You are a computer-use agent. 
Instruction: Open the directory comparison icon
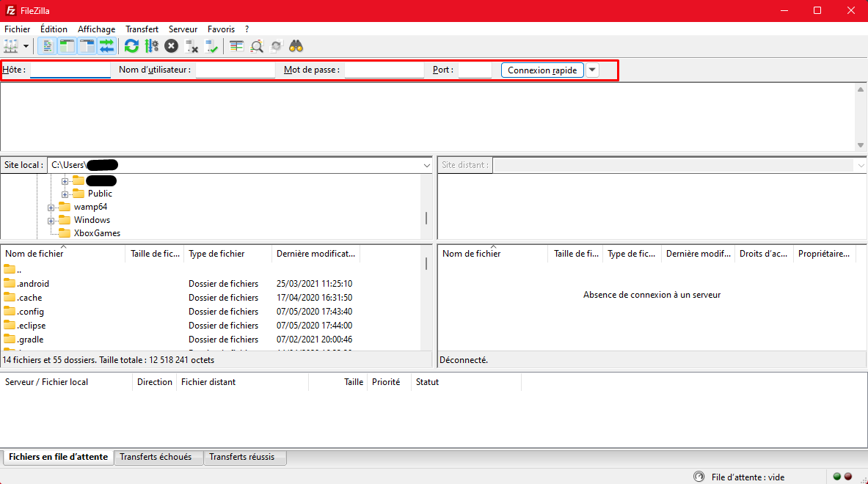point(236,46)
